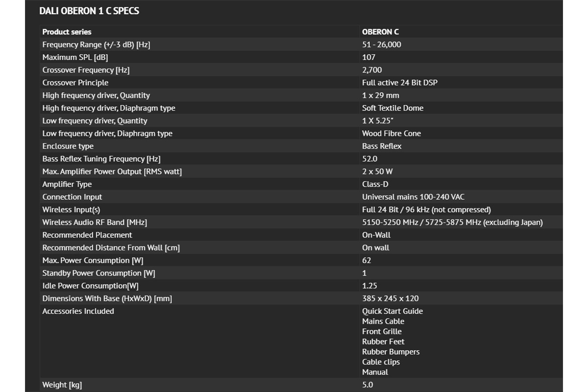Click the Recommended Placement label
Viewport: 588px width, 392px height.
pyautogui.click(x=87, y=235)
